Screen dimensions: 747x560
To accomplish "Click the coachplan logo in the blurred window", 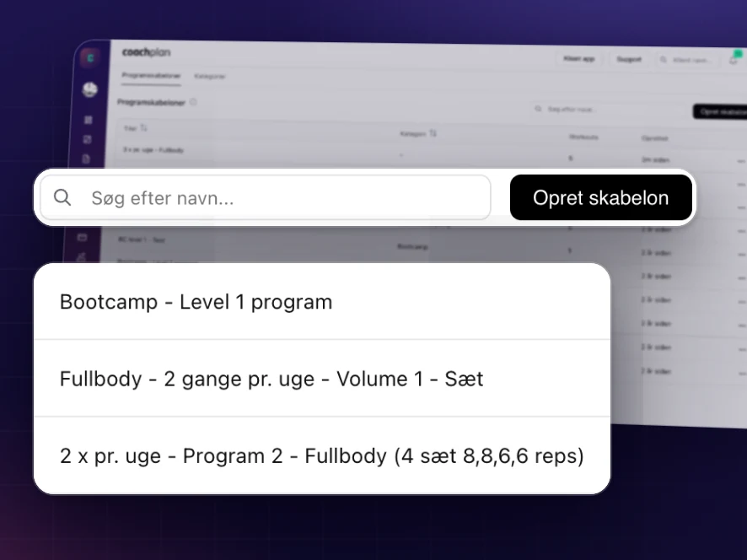I will (x=146, y=52).
